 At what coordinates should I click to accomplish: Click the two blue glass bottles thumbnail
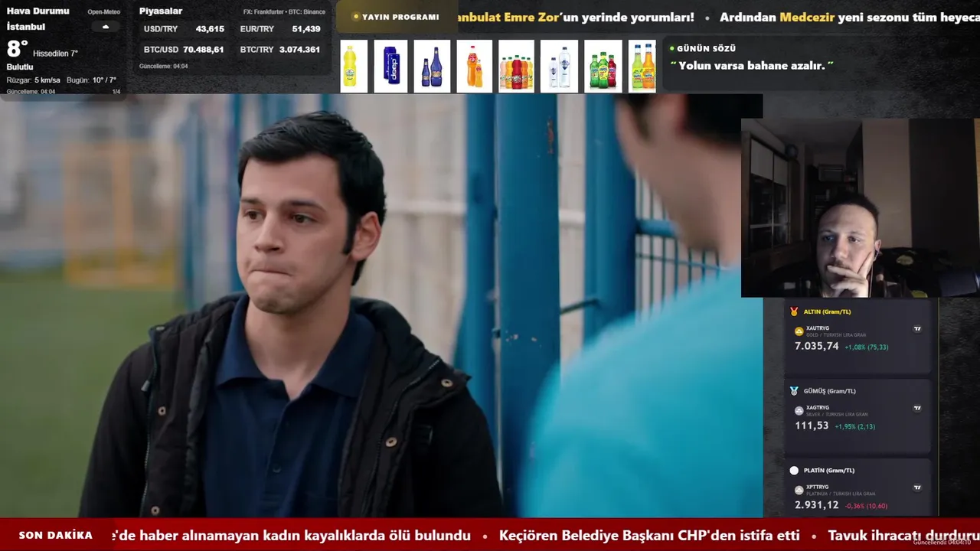(x=432, y=67)
